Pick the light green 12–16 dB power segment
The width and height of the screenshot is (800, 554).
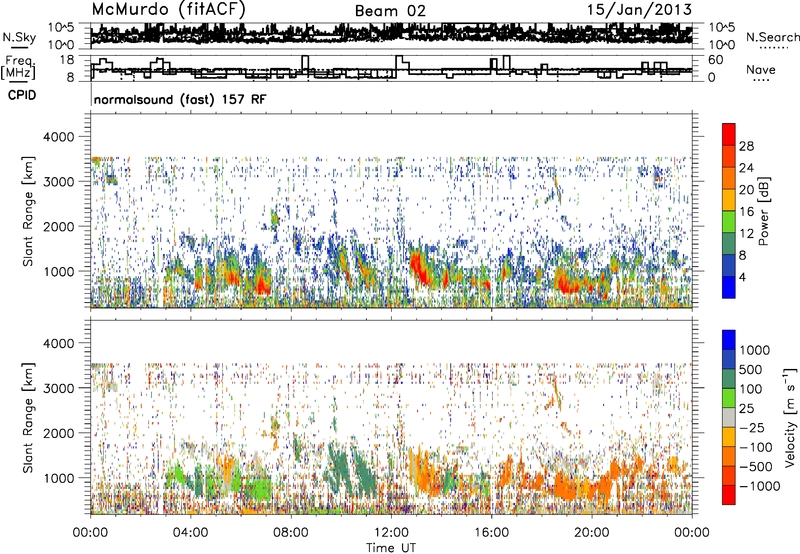(x=729, y=222)
